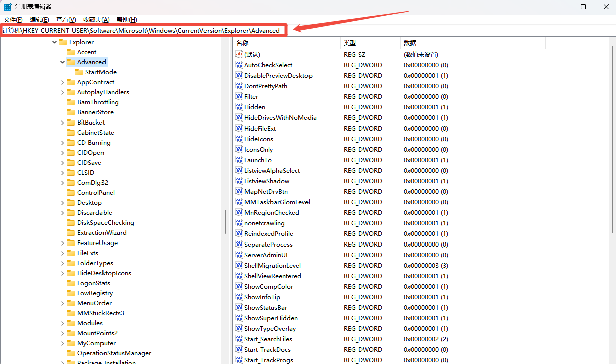Select the ListviewShadow value name

[x=267, y=181]
